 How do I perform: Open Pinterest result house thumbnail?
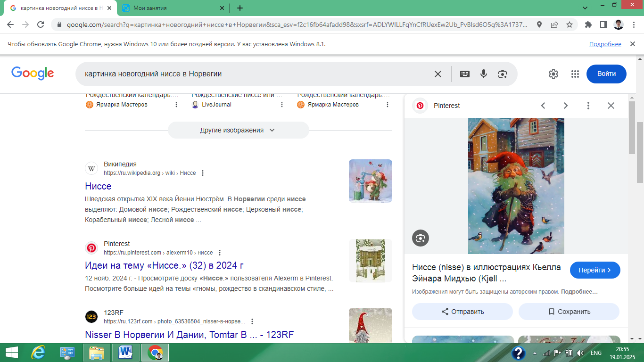[371, 261]
